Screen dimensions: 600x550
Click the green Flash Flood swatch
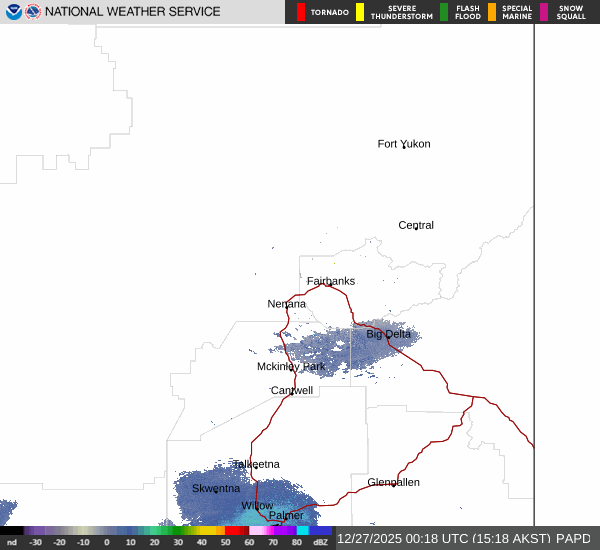click(444, 12)
